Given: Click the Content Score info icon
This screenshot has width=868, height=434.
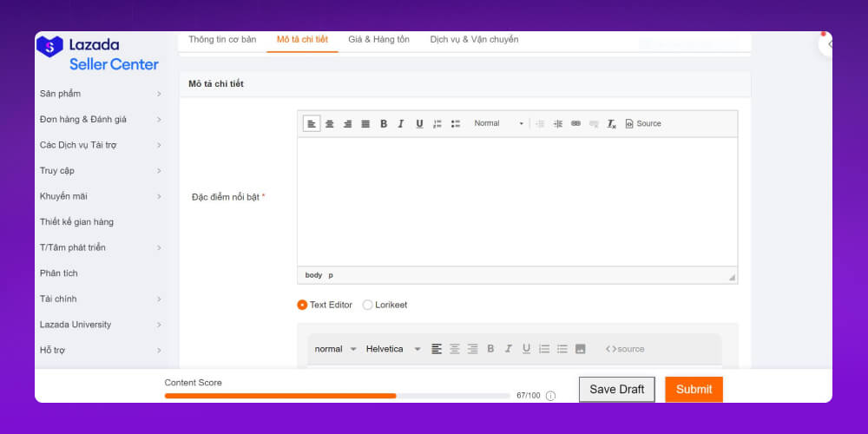Looking at the screenshot, I should pyautogui.click(x=550, y=396).
